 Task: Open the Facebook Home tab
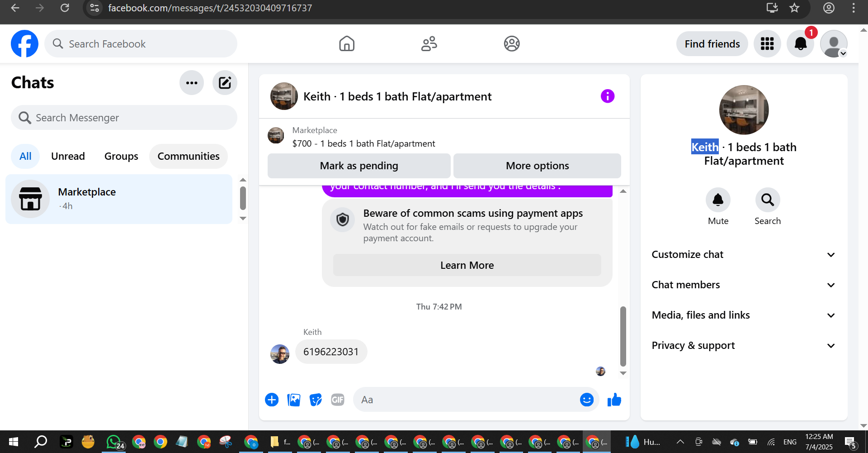pos(347,44)
